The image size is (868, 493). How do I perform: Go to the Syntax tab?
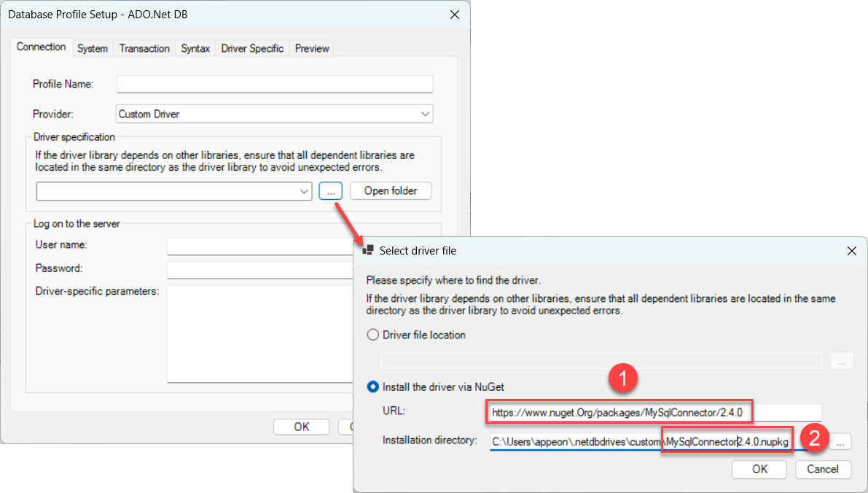click(195, 48)
